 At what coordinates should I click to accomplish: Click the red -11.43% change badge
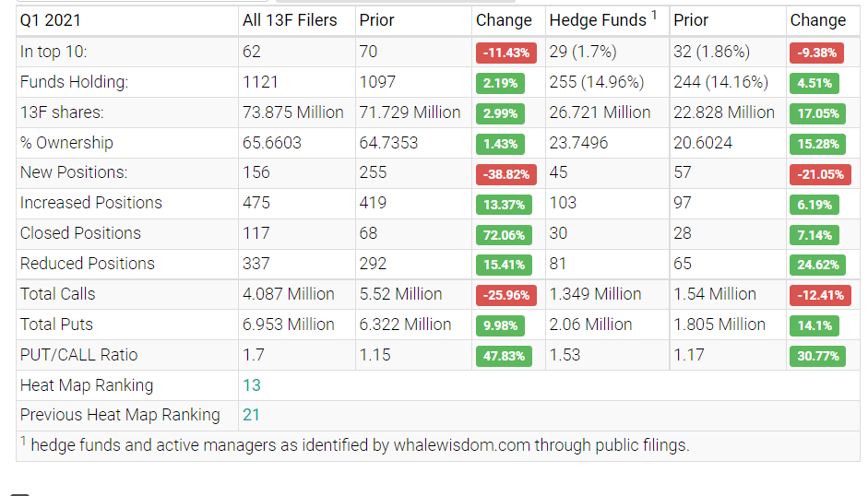[x=505, y=53]
